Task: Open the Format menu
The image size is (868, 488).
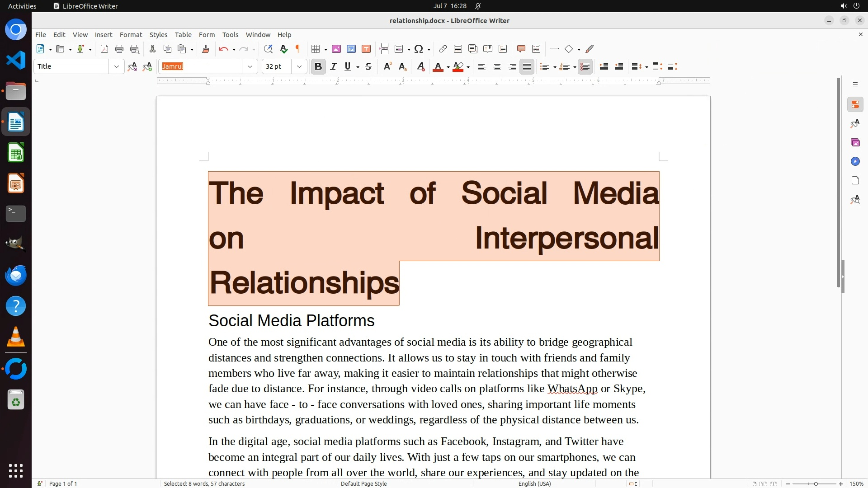Action: click(x=131, y=34)
